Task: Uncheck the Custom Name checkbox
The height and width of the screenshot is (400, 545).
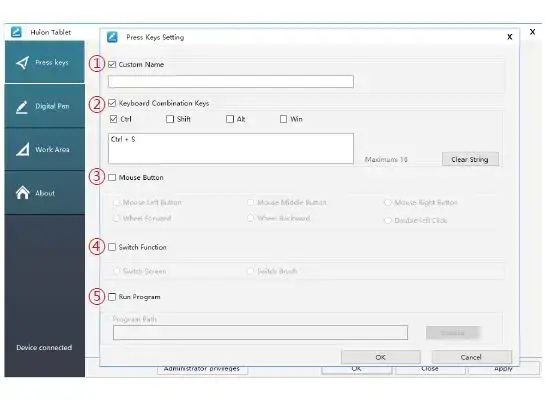Action: click(x=112, y=64)
